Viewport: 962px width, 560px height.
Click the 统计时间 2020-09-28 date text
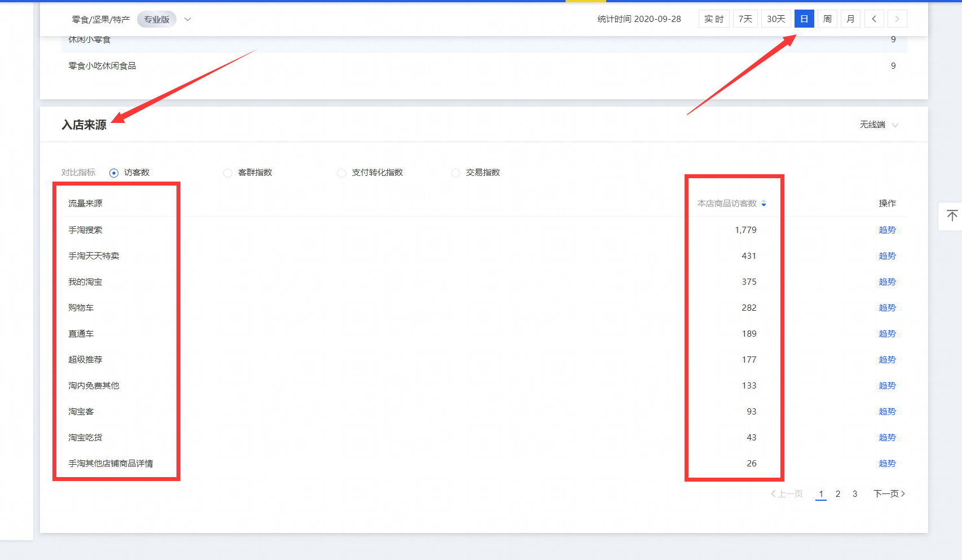point(639,19)
